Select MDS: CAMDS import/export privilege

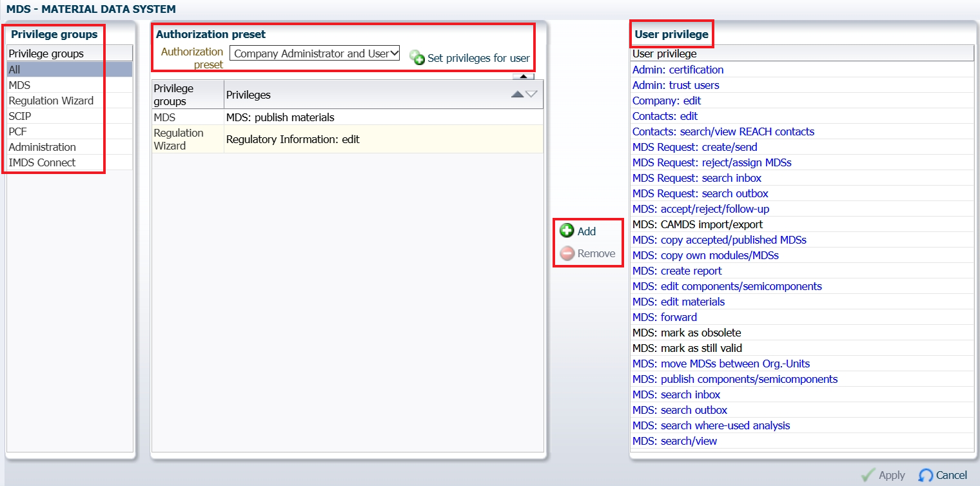click(802, 224)
